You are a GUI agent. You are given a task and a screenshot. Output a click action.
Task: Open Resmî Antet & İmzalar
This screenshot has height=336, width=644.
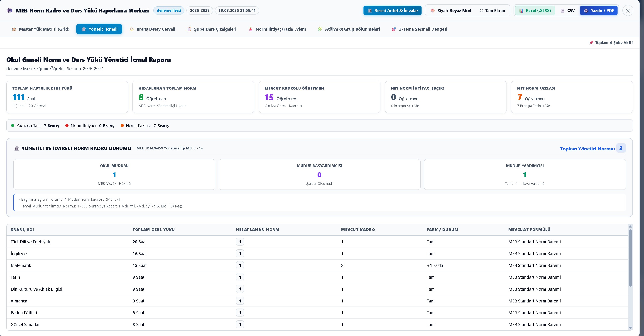click(x=392, y=10)
